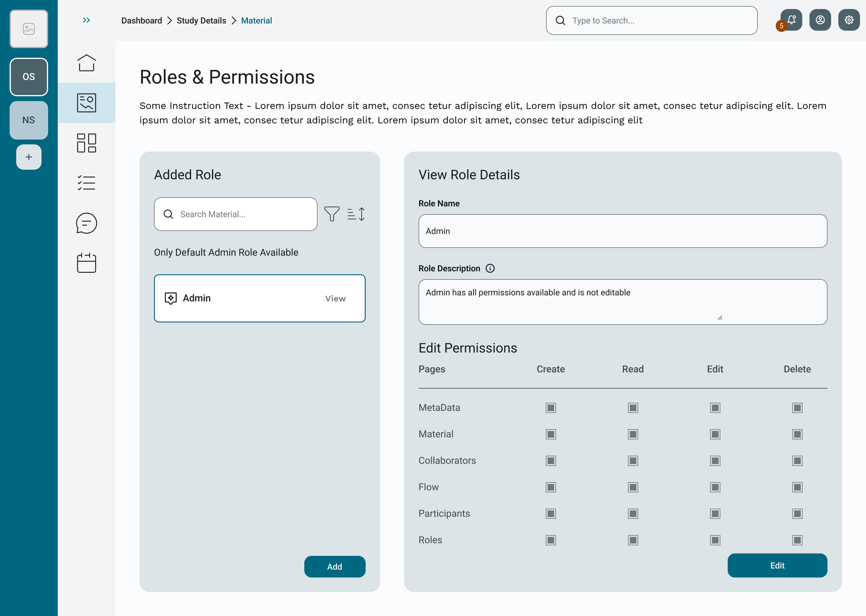Toggle Collaborators Edit checkbox
The height and width of the screenshot is (616, 866).
715,461
